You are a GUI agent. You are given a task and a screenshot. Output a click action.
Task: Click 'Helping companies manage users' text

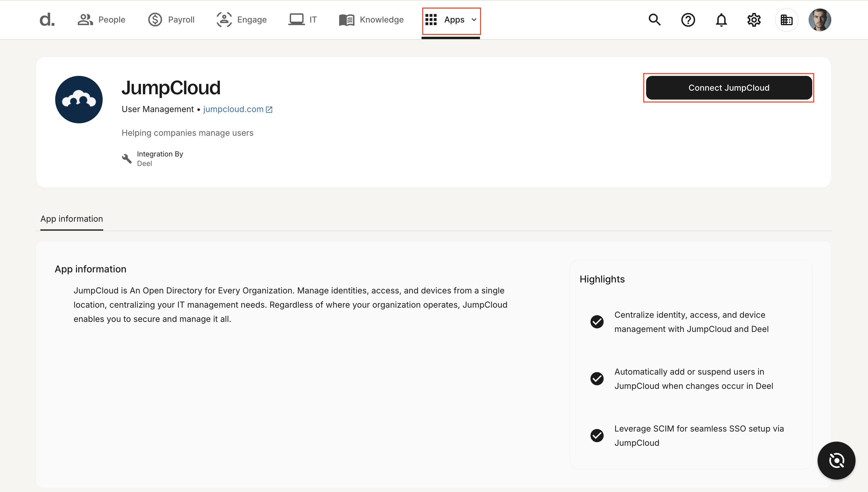tap(187, 133)
